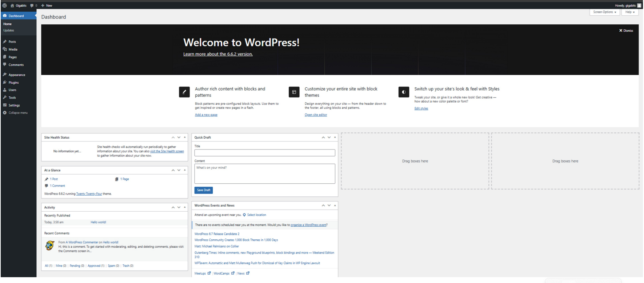Click the commenter avatar in Recent Comments
This screenshot has height=283, width=644.
(x=50, y=246)
